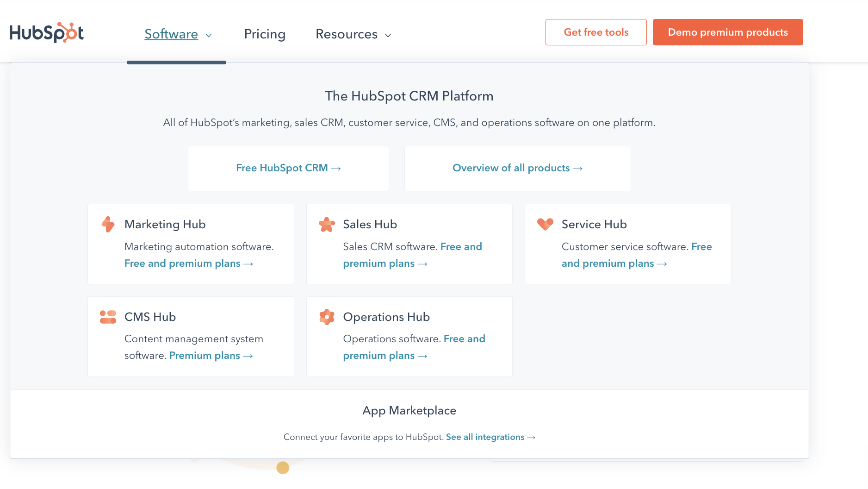
Task: Click the Marketing Hub lightning icon
Action: [108, 224]
